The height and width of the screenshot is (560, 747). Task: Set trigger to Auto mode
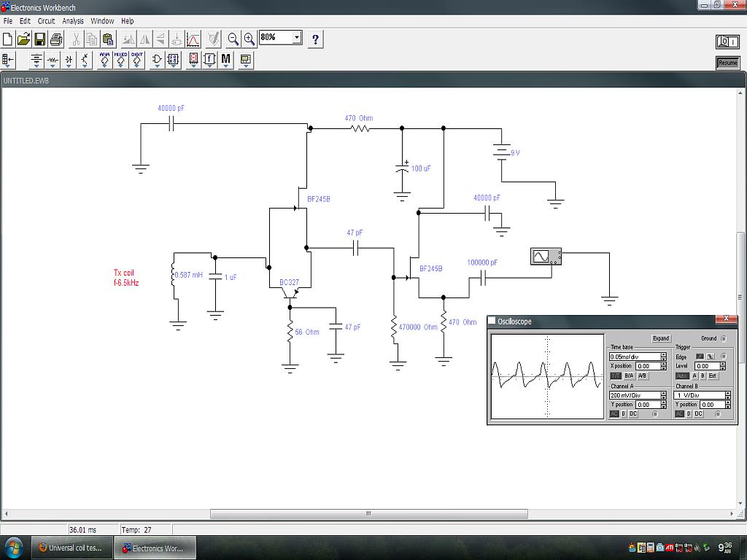pyautogui.click(x=682, y=376)
